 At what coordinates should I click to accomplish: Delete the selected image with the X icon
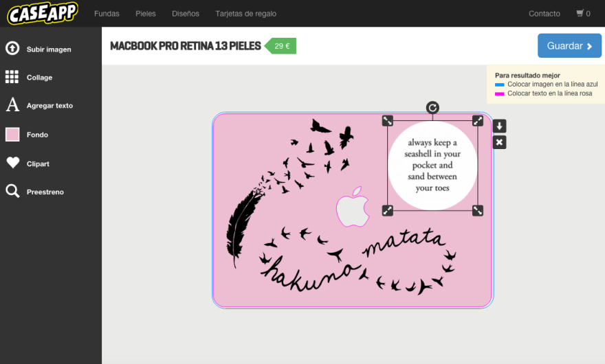(x=499, y=142)
